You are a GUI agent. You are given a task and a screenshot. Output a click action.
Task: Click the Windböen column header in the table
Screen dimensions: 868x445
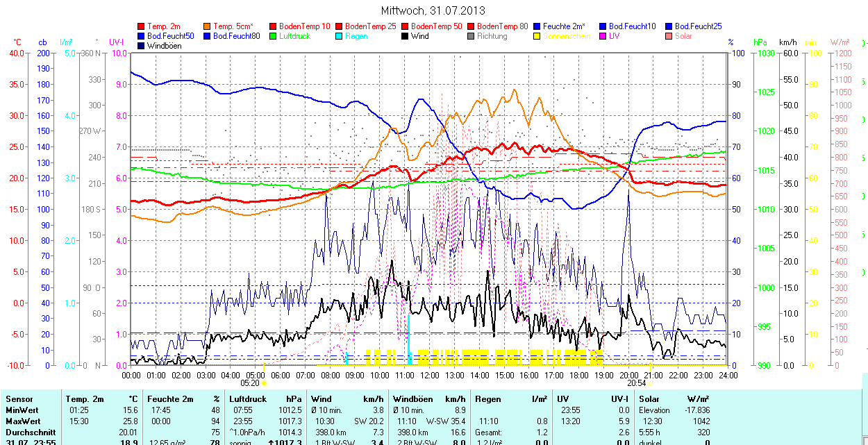(413, 399)
